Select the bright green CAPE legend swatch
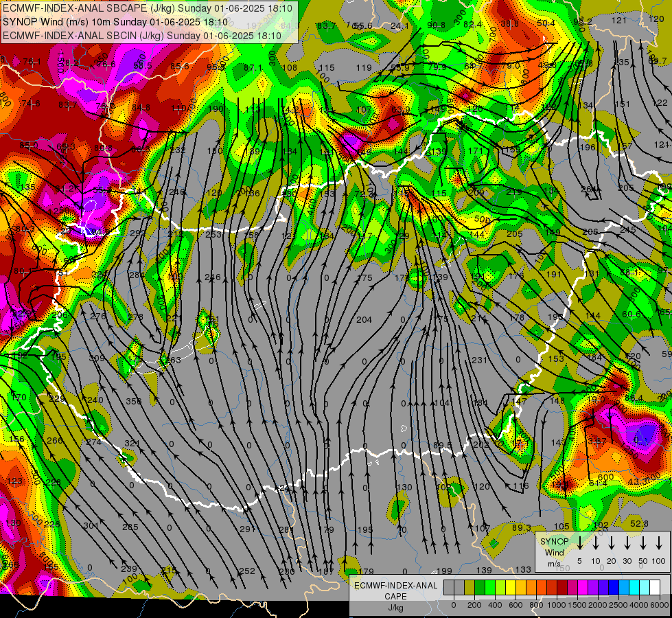Screen dimensions: 672x618 [x=490, y=588]
